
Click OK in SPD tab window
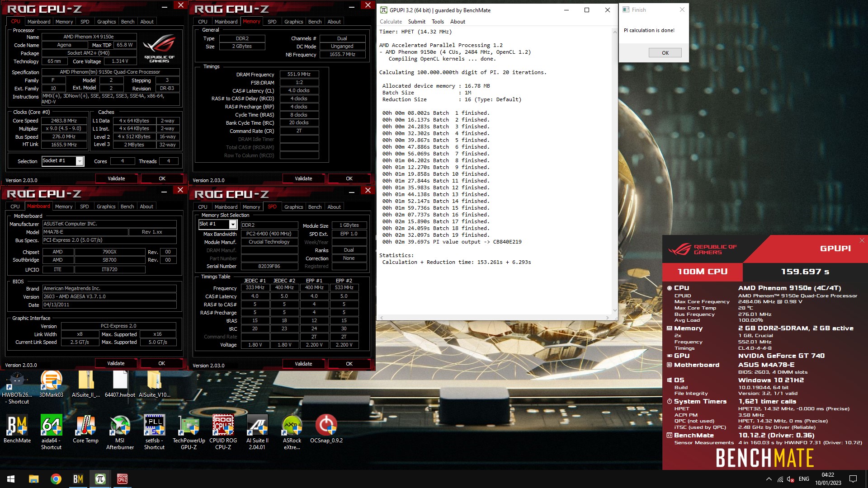pyautogui.click(x=349, y=364)
